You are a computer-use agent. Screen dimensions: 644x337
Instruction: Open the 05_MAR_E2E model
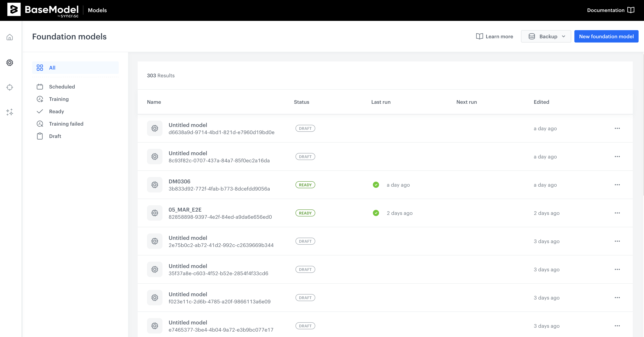[x=185, y=210]
